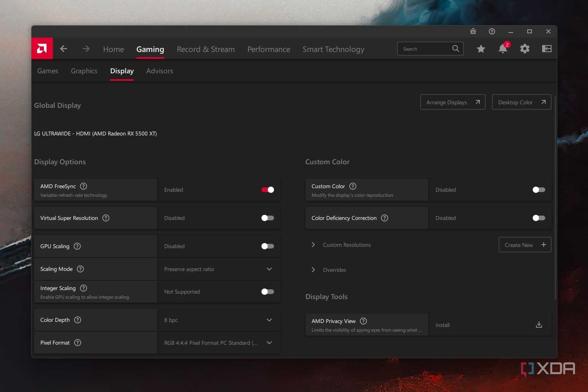Open the help question mark in title bar
This screenshot has width=588, height=392.
[492, 31]
